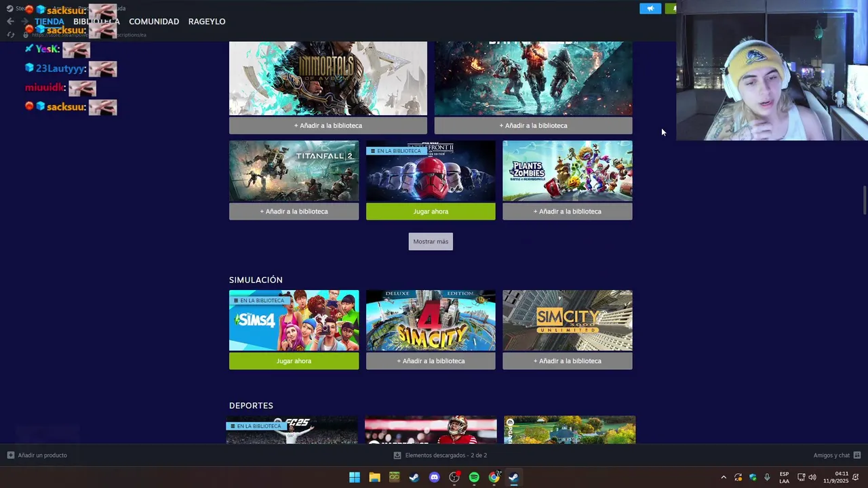
Task: Click the DEPORTES section heading
Action: point(251,405)
